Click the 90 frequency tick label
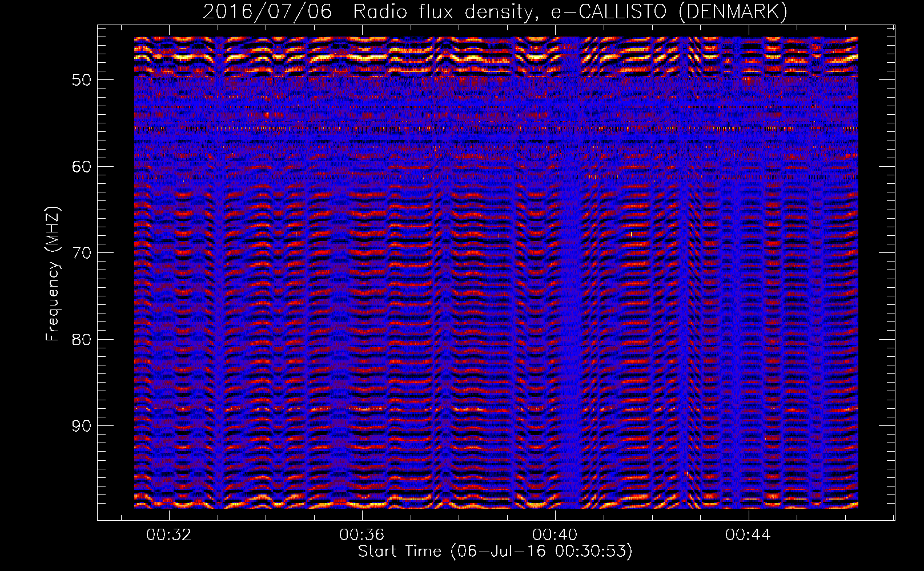 click(x=82, y=426)
